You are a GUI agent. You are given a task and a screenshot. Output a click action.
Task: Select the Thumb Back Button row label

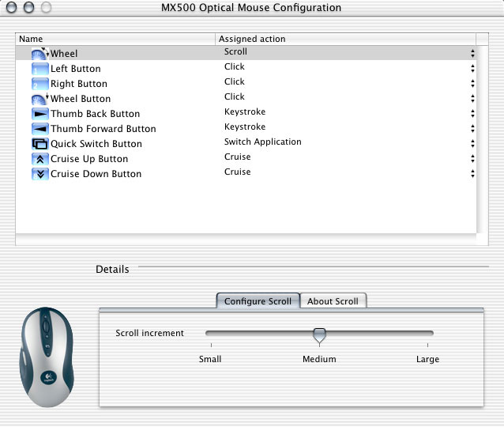[x=96, y=114]
